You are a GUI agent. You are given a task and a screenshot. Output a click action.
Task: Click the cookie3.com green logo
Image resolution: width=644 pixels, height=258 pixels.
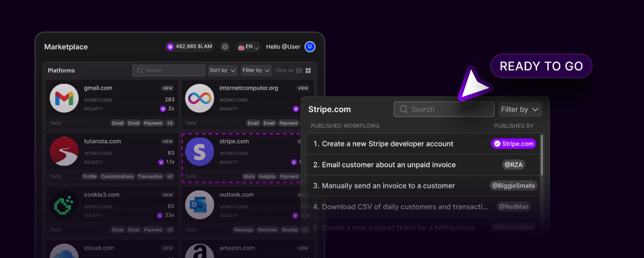[x=64, y=205]
